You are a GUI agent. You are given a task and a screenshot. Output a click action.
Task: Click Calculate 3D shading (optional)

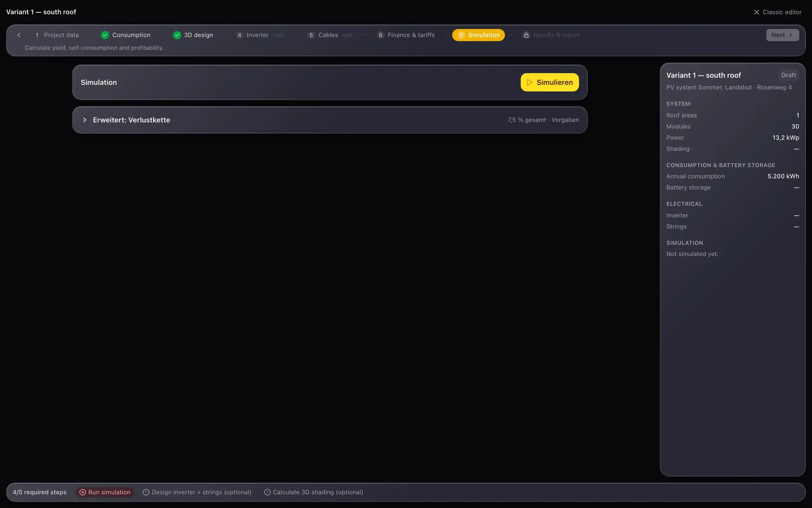314,492
